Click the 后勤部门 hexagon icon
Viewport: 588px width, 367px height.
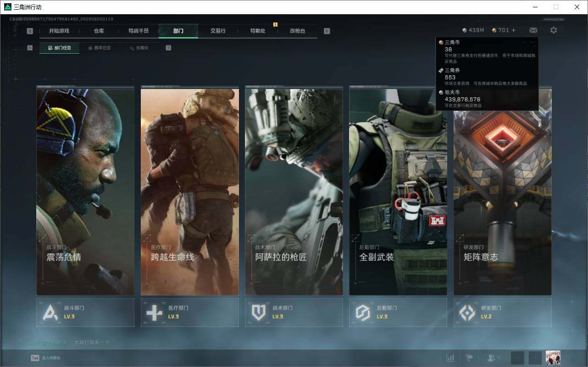coord(363,312)
